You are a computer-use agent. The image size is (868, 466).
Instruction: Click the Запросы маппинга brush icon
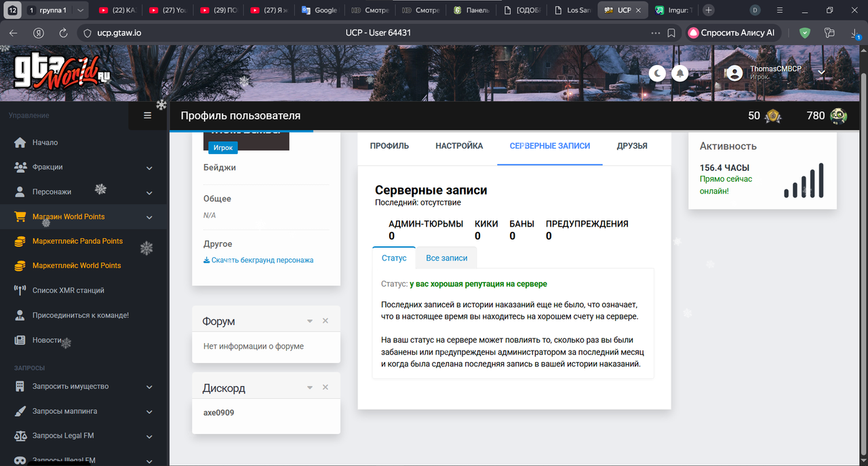click(x=20, y=411)
